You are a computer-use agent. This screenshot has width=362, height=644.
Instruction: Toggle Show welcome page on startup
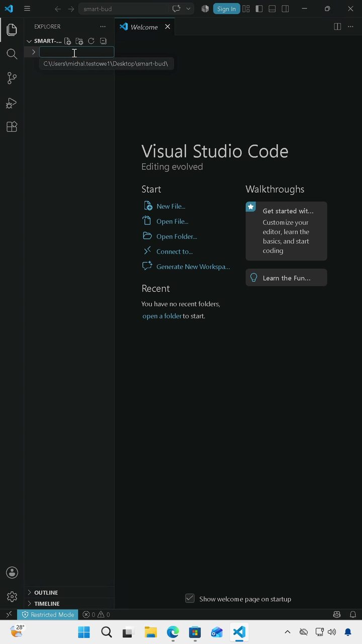click(190, 598)
